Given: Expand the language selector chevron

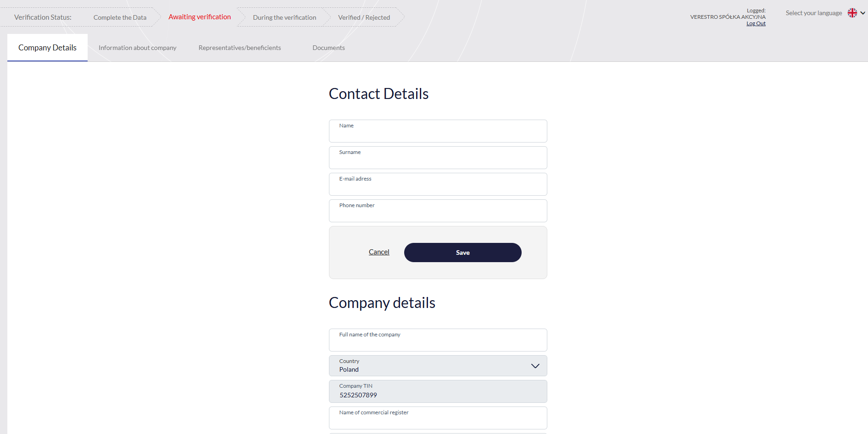Looking at the screenshot, I should coord(863,13).
